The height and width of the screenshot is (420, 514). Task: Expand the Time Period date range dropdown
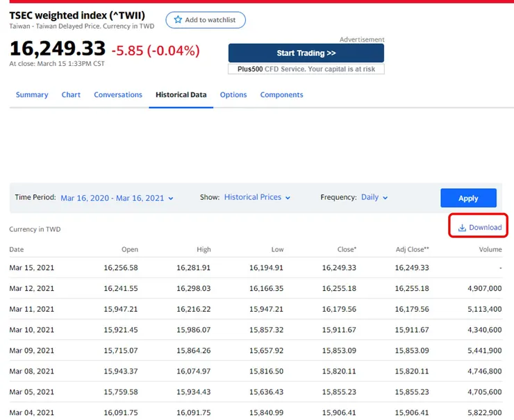point(117,198)
